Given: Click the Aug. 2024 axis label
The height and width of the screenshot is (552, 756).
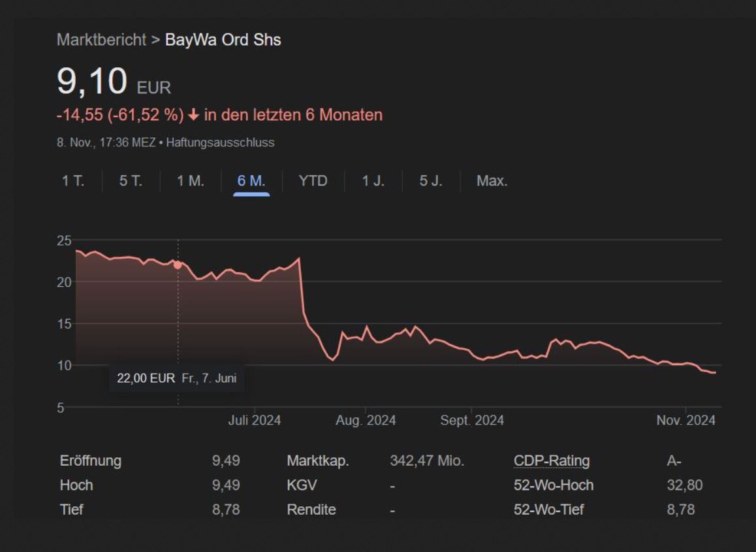Looking at the screenshot, I should [366, 420].
